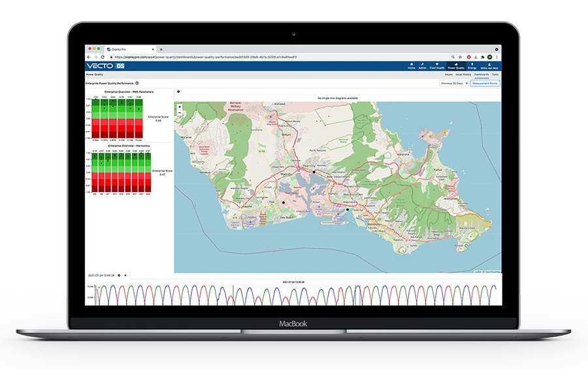588x369 pixels.
Task: Select the Dashboards tab
Action: pyautogui.click(x=481, y=74)
